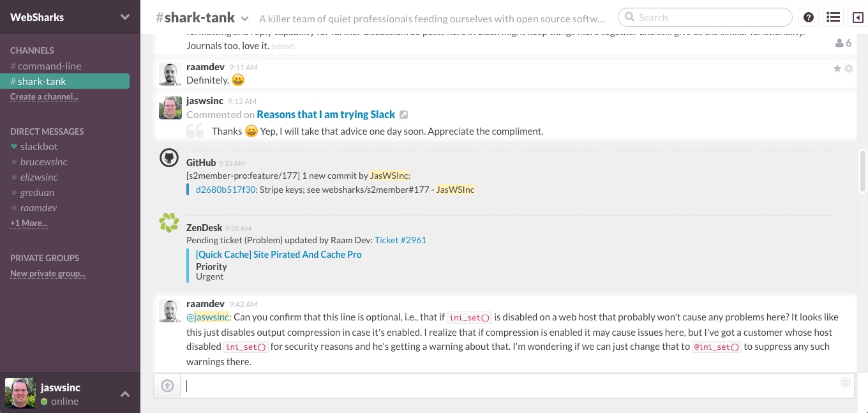Open the help question mark icon
Image resolution: width=868 pixels, height=413 pixels.
tap(809, 18)
